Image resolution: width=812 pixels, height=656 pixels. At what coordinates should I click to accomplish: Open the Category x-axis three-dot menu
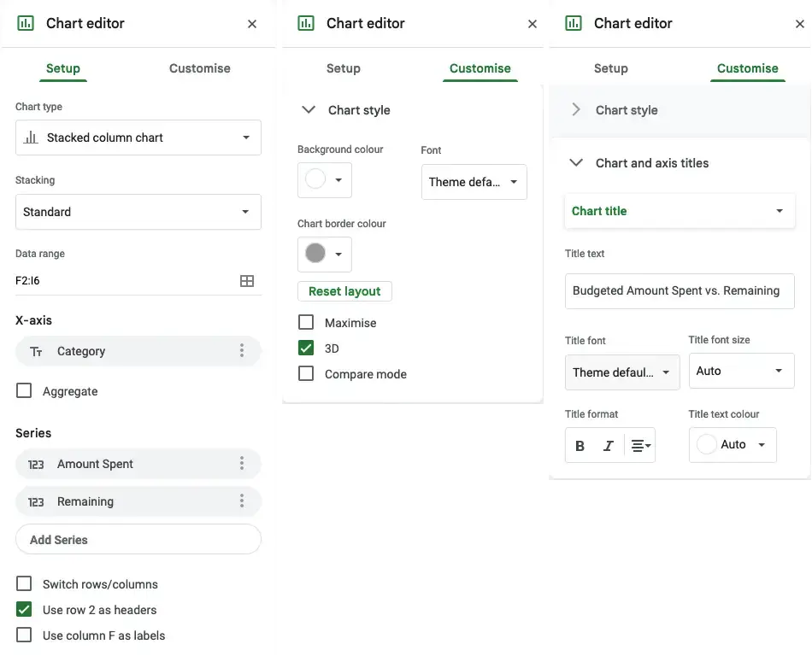click(242, 351)
